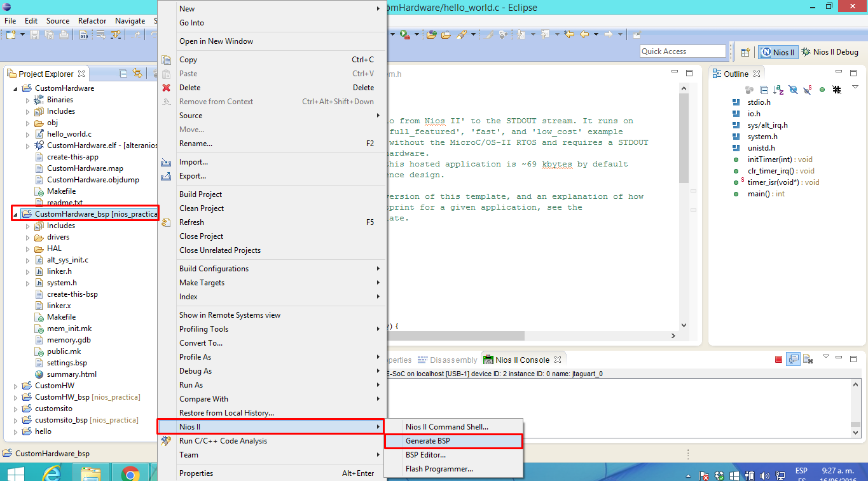Open BSP Editor from the Nios II submenu
Viewport: 868px width, 481px height.
(x=453, y=455)
